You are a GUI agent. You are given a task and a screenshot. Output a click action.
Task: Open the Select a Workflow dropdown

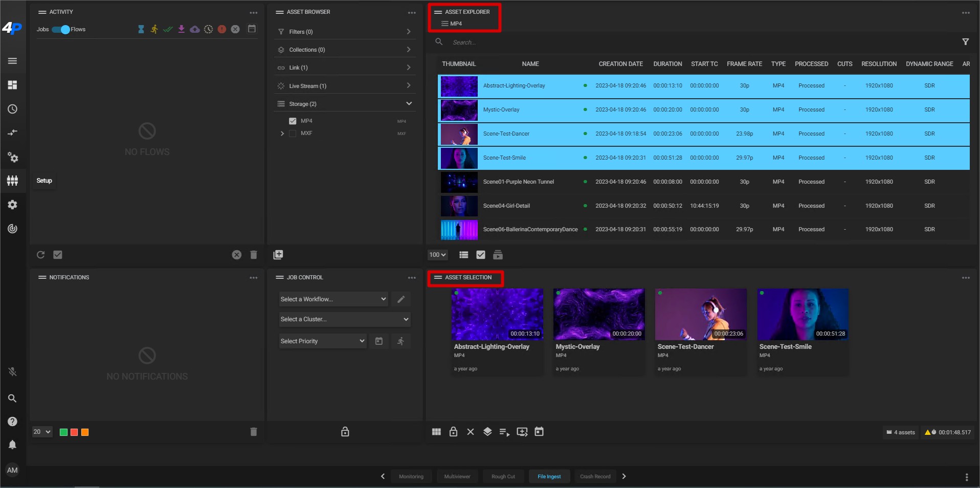coord(333,299)
